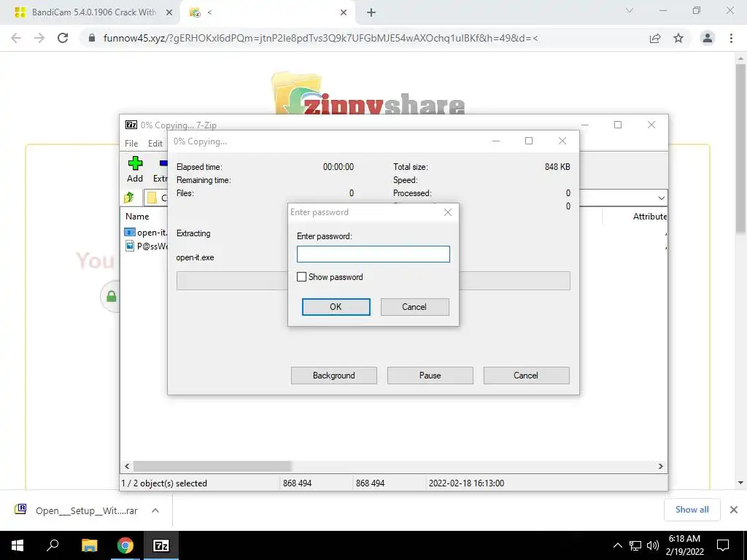This screenshot has height=560, width=747.
Task: Click the Name column header
Action: [x=137, y=216]
